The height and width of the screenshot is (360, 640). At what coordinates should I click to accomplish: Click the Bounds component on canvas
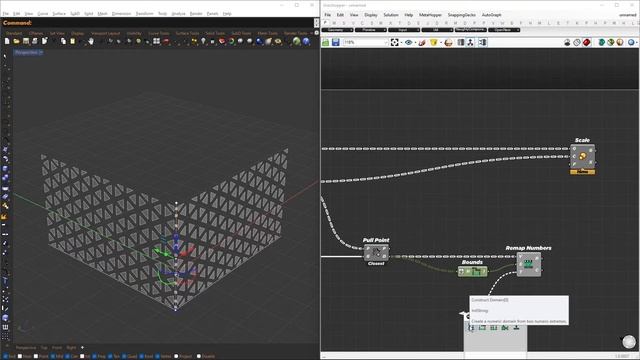point(472,271)
